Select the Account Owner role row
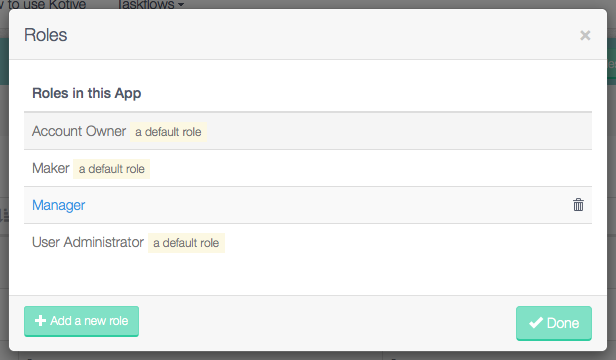This screenshot has height=360, width=616. (x=308, y=131)
